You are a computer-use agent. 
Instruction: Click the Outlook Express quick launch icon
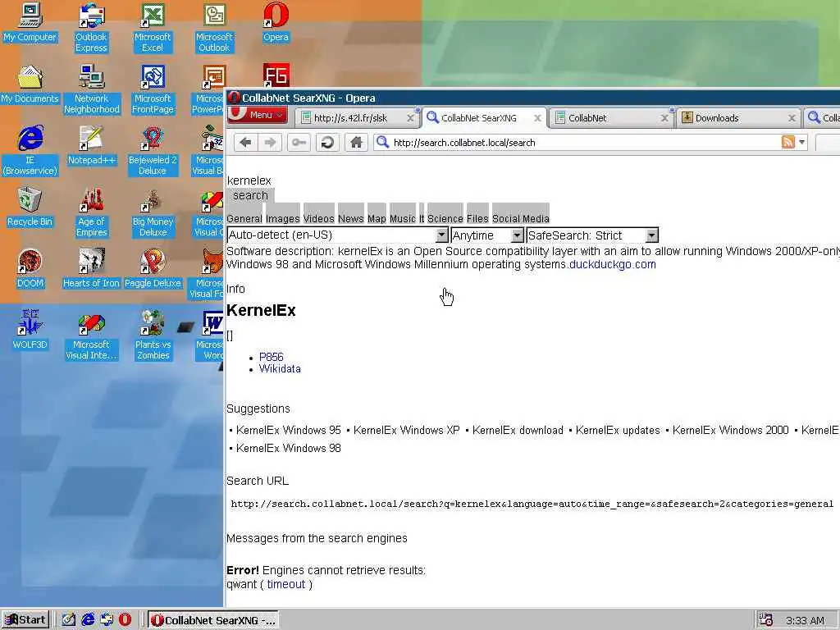[107, 620]
